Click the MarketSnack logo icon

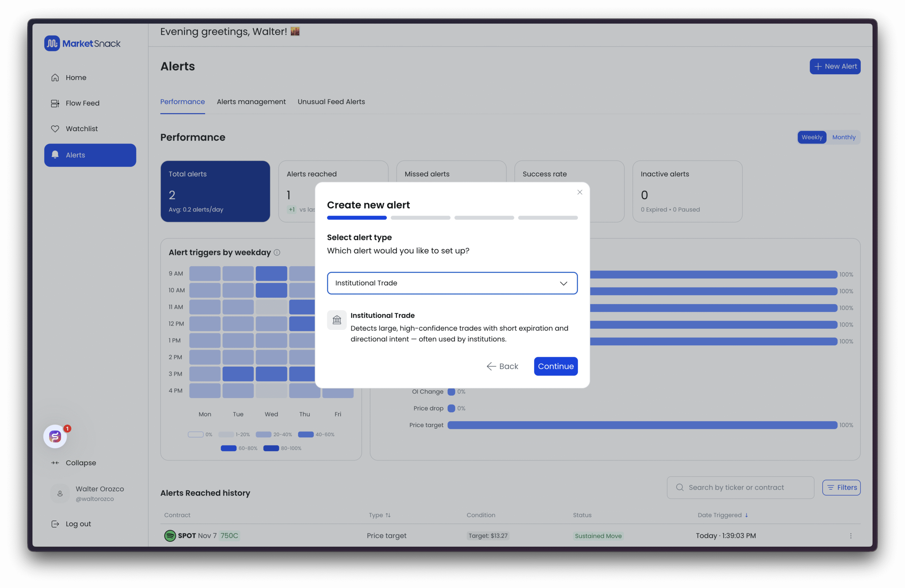52,43
